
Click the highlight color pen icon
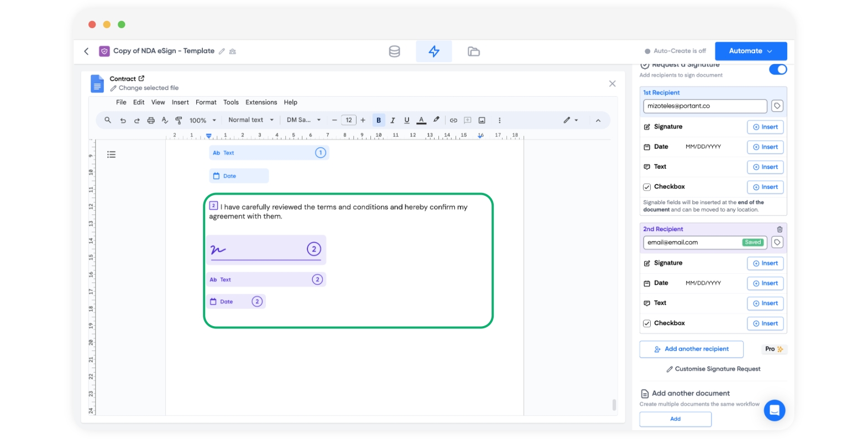point(436,120)
